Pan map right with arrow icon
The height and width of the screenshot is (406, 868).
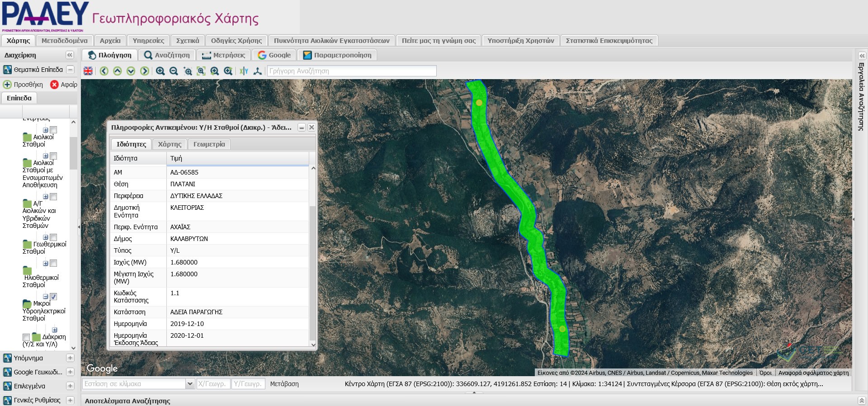click(x=145, y=71)
